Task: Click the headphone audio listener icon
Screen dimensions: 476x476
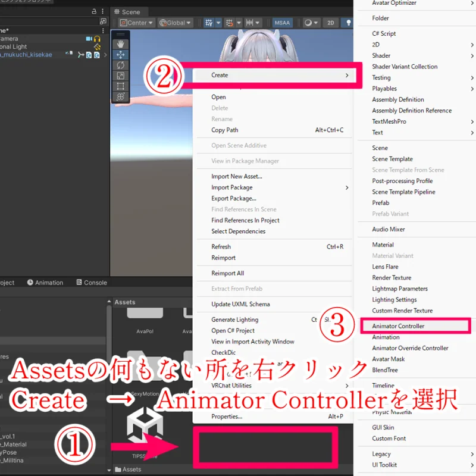Action: click(97, 39)
